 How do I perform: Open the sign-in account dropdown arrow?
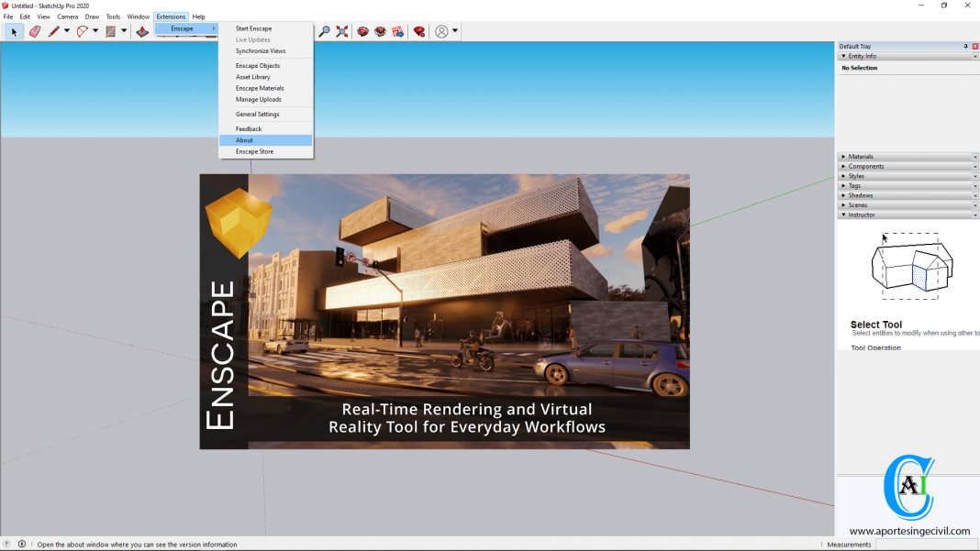coord(455,31)
